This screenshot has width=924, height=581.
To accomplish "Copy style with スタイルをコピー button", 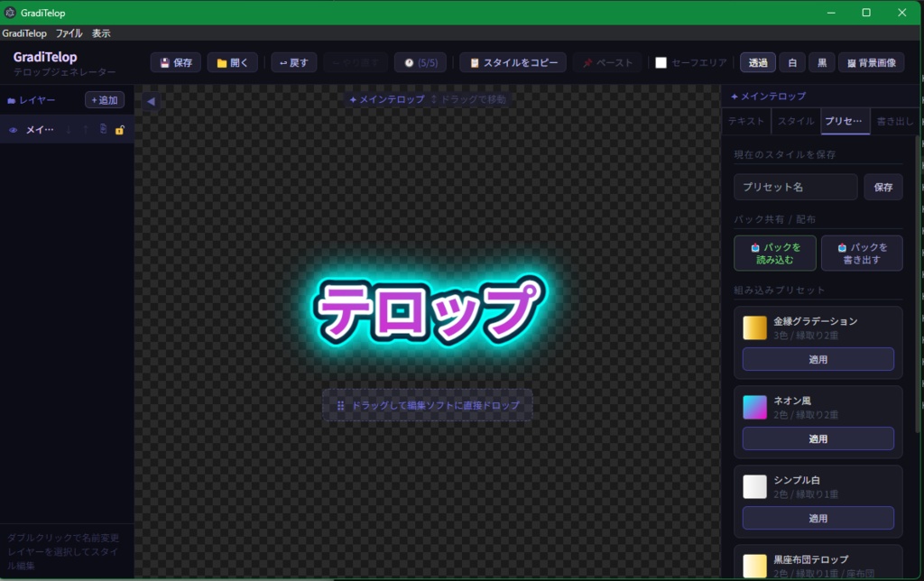I will coord(513,62).
